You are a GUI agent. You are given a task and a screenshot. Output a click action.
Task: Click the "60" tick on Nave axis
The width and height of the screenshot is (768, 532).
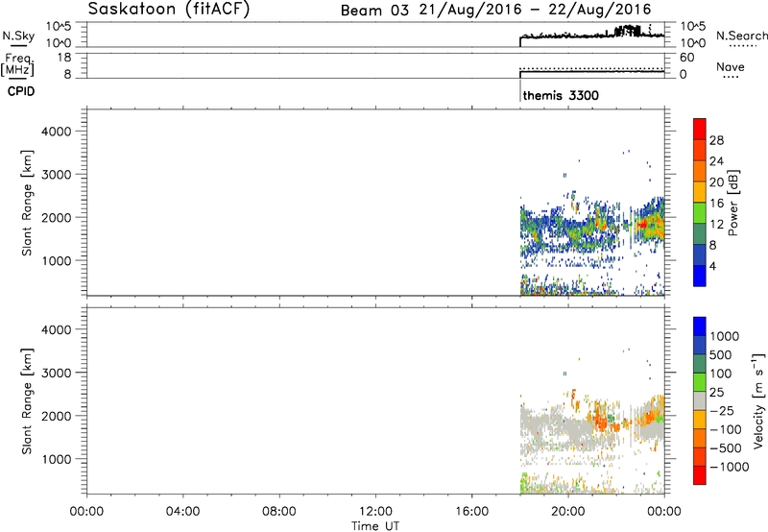point(686,58)
